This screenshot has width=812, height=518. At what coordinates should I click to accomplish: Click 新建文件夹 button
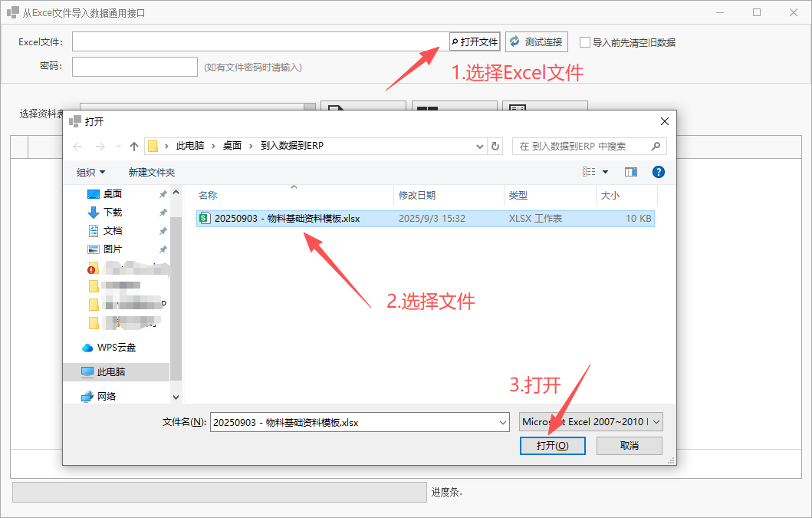point(151,172)
